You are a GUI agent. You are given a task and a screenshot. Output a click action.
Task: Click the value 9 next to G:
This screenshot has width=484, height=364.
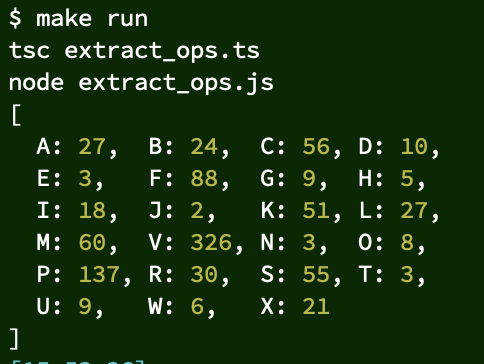click(309, 178)
